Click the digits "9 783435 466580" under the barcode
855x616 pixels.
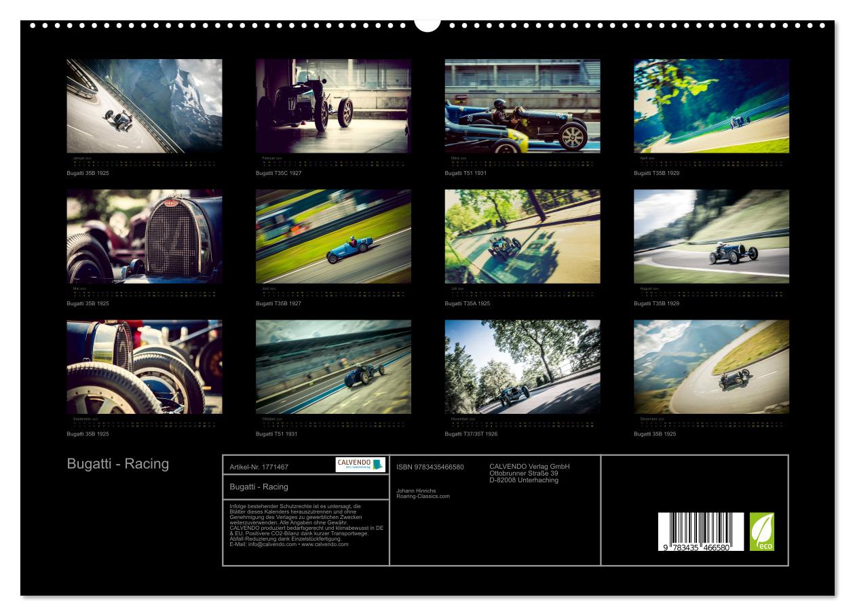tap(698, 547)
